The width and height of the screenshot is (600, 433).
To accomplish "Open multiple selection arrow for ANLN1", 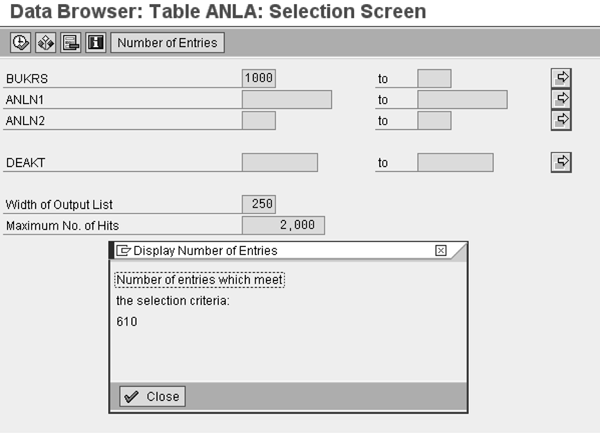I will [562, 99].
